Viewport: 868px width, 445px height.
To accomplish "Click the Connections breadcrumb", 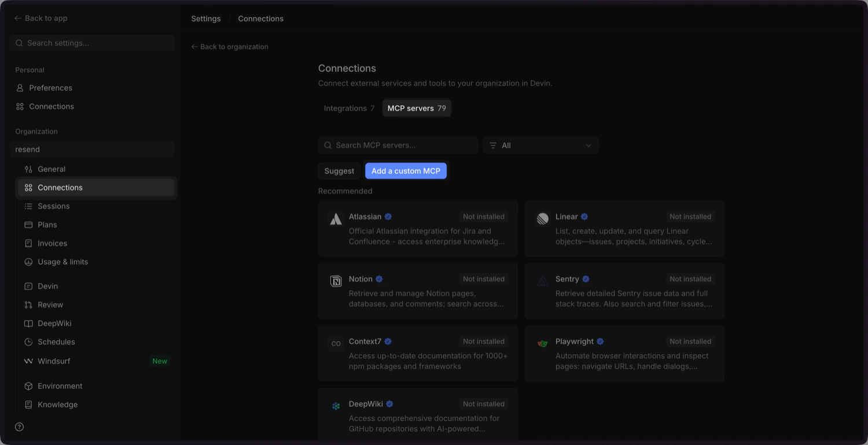I will [261, 19].
